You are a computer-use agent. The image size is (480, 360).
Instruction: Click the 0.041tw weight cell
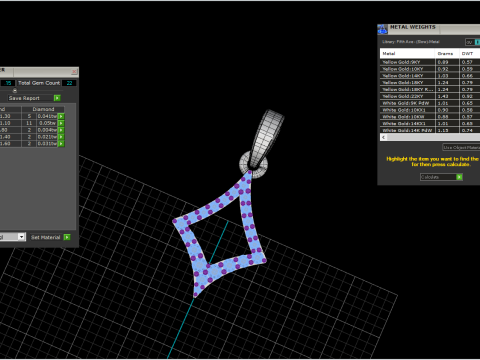tap(47, 116)
